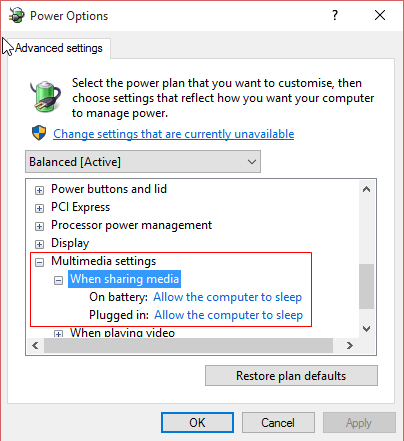Click the UAC shield icon

tap(39, 133)
